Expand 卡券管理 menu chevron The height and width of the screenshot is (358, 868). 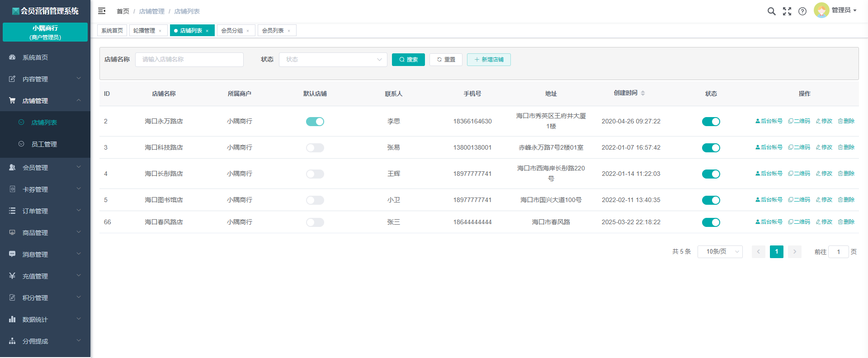click(x=79, y=189)
